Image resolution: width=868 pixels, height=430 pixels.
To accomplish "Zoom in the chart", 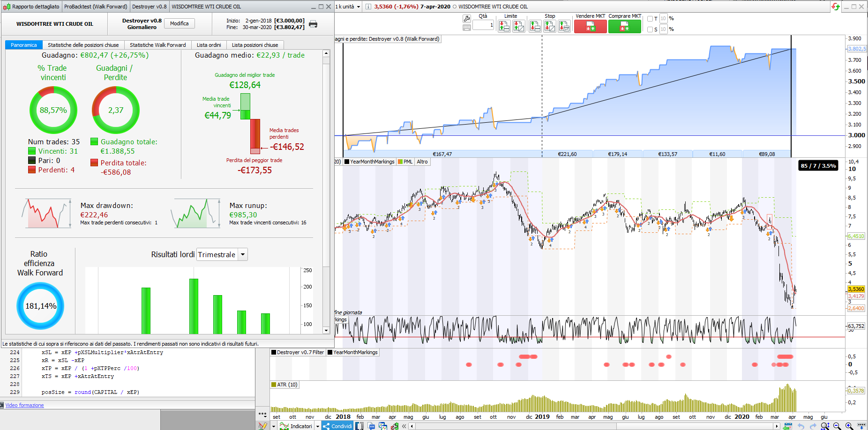I will (849, 426).
